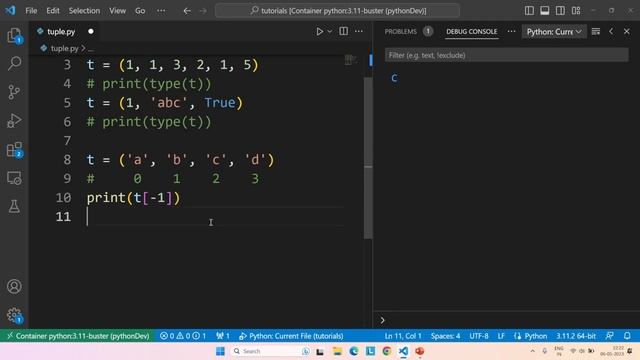Viewport: 640px width, 360px height.
Task: Click the command center search box
Action: pyautogui.click(x=337, y=11)
